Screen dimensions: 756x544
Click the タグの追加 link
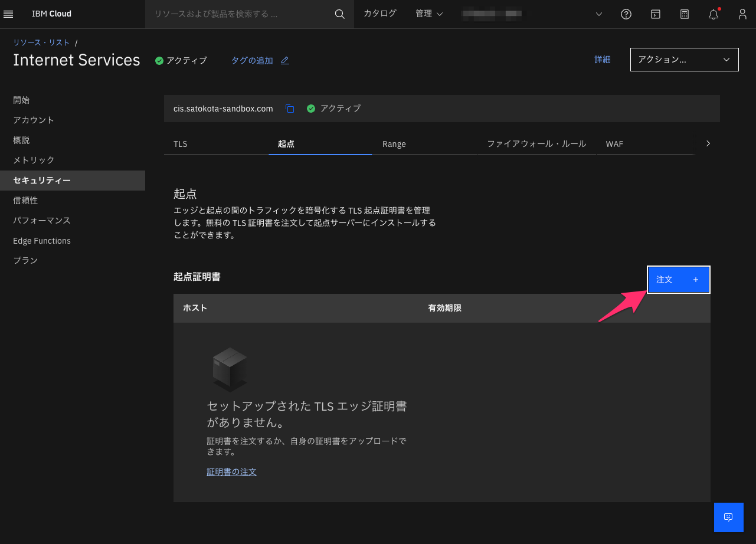tap(252, 61)
